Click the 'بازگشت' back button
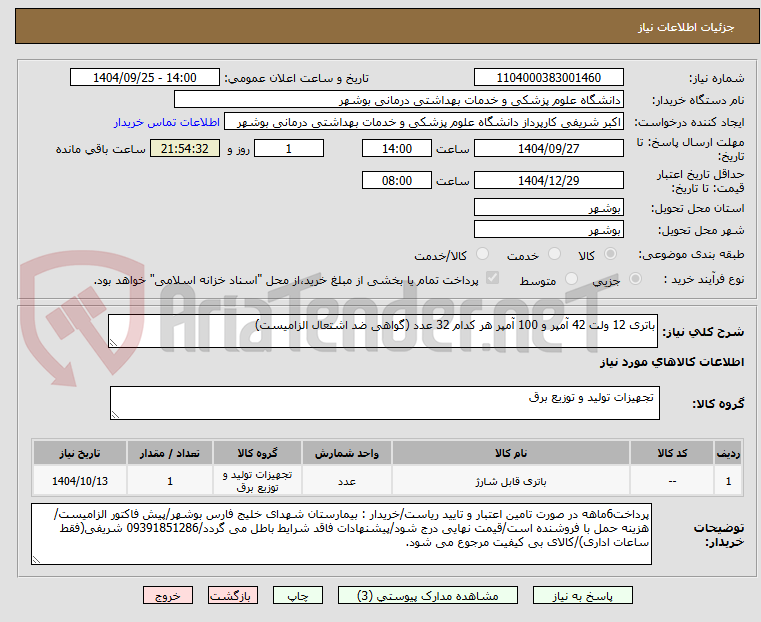 pyautogui.click(x=233, y=595)
